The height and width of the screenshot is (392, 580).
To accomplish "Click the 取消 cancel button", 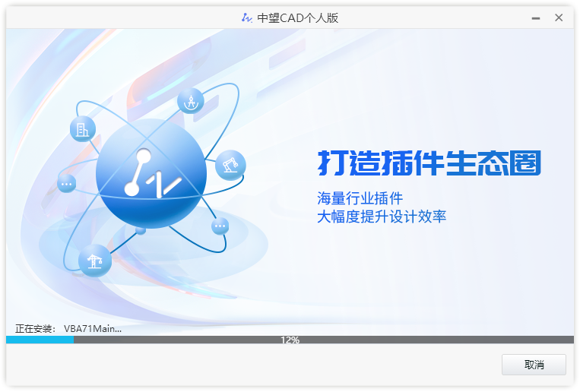I will tap(534, 365).
